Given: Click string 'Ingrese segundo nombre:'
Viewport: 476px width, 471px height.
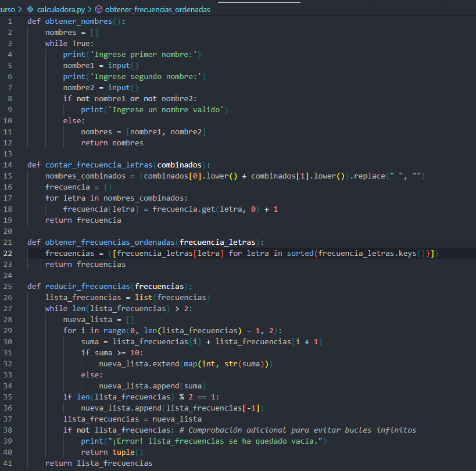Looking at the screenshot, I should [146, 77].
